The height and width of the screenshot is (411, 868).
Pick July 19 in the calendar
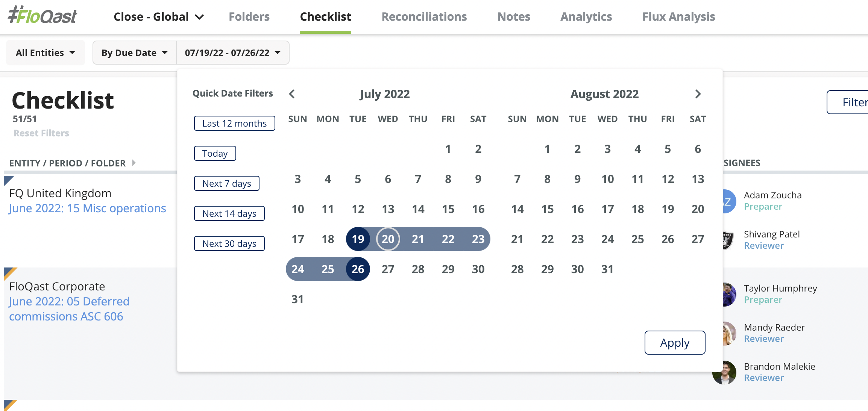tap(358, 239)
